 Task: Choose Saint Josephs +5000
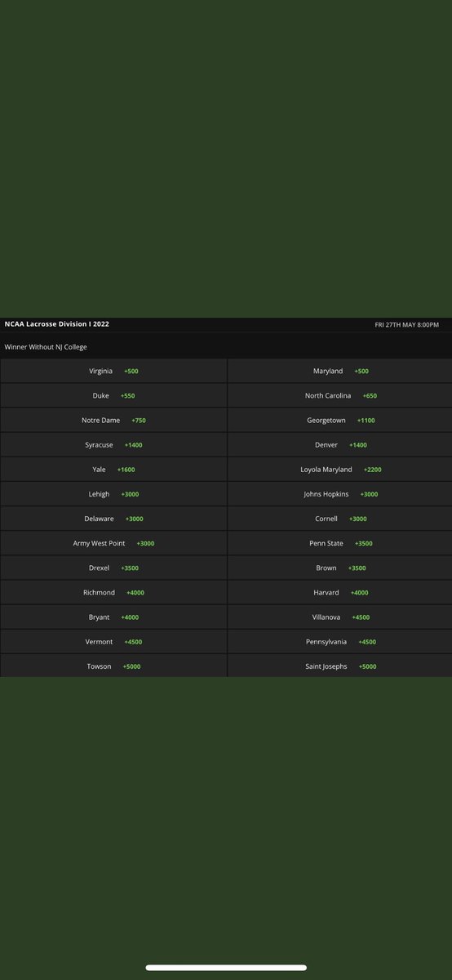pyautogui.click(x=339, y=666)
